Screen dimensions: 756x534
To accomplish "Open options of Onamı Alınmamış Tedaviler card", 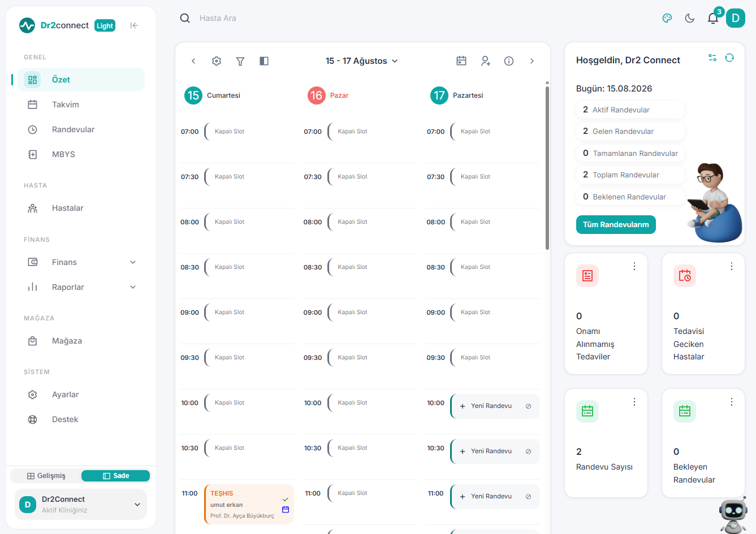I will click(634, 266).
